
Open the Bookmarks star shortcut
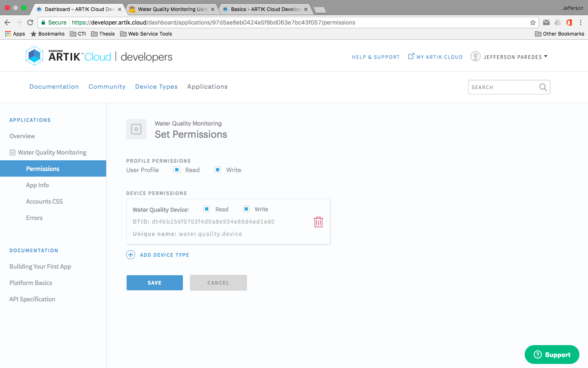click(47, 34)
